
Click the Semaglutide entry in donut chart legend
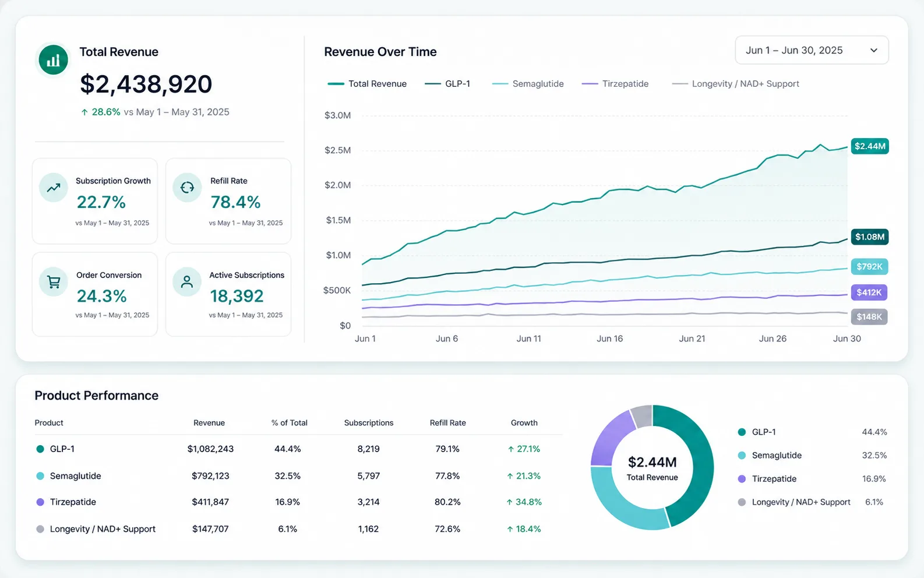(x=812, y=456)
